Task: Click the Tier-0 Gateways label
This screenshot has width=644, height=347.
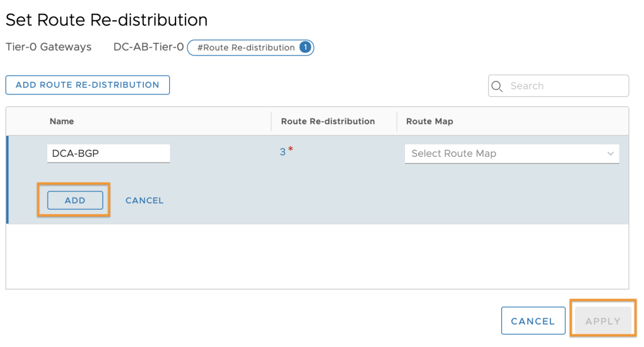Action: pos(48,47)
